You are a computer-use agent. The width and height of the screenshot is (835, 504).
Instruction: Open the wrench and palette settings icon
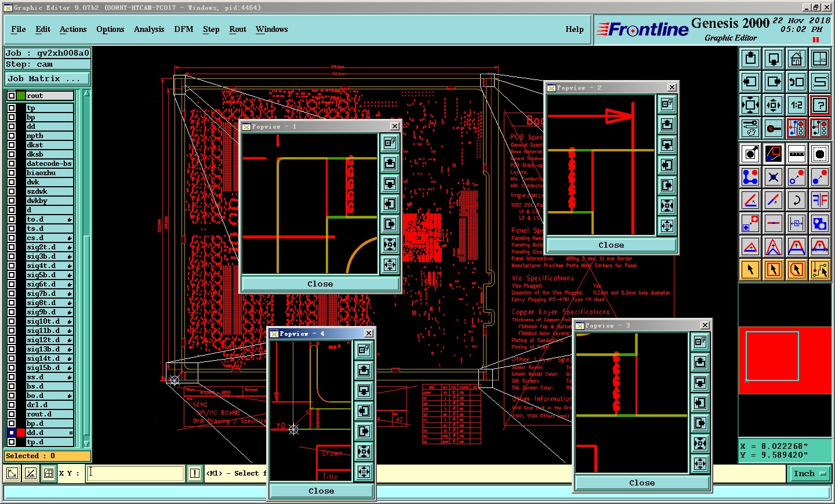click(750, 128)
